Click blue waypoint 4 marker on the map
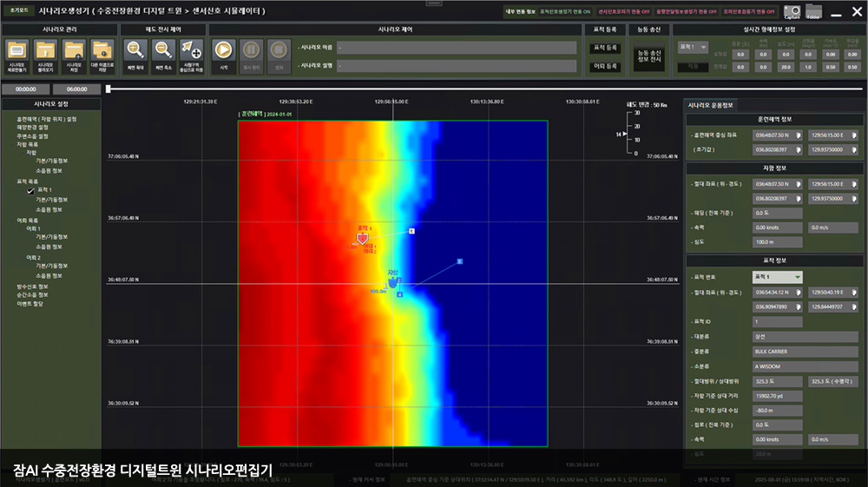 click(x=399, y=294)
